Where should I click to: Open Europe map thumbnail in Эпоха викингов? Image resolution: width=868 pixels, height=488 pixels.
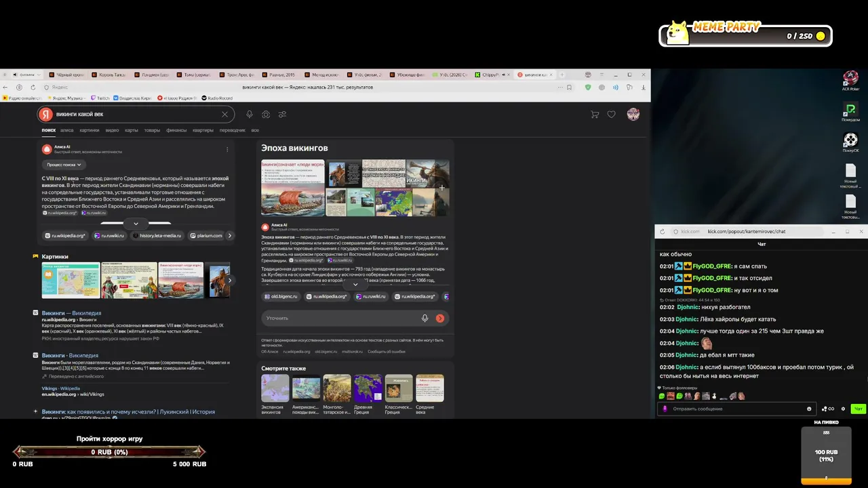pyautogui.click(x=394, y=202)
